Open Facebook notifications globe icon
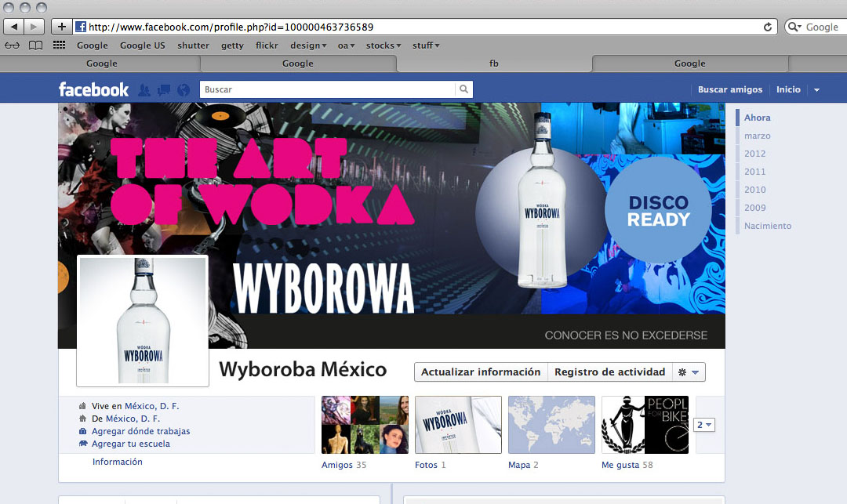The height and width of the screenshot is (504, 847). (x=184, y=89)
